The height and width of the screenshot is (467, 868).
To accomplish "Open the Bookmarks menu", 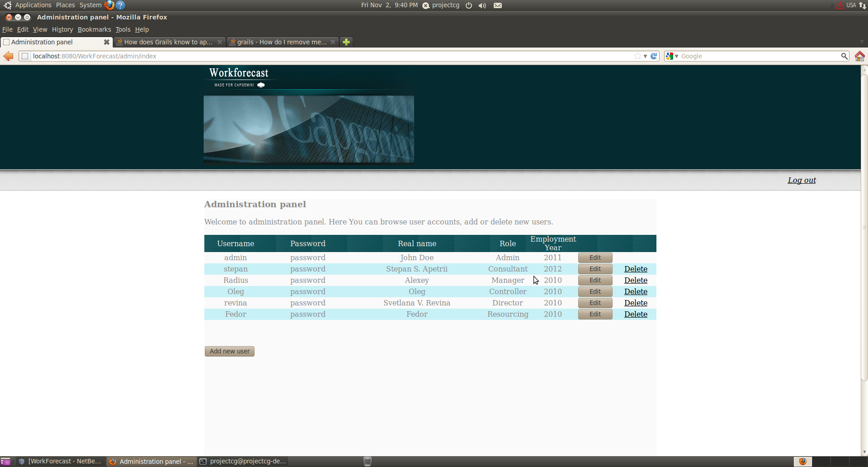I will pos(94,29).
